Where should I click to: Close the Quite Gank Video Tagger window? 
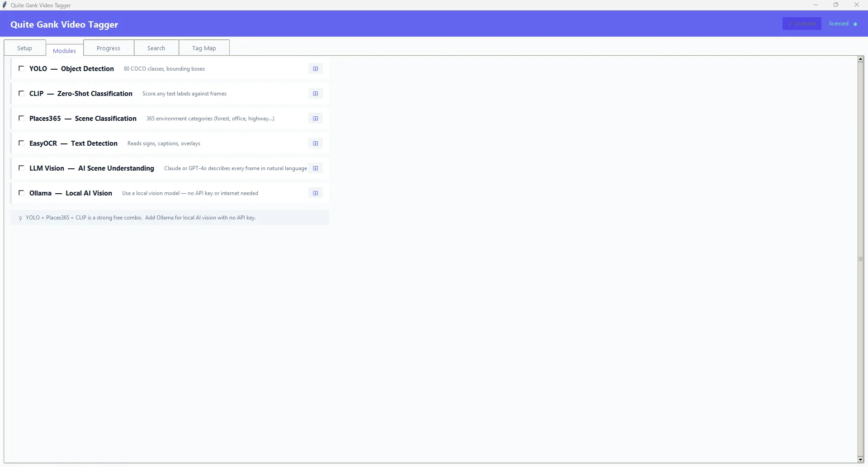pos(857,5)
